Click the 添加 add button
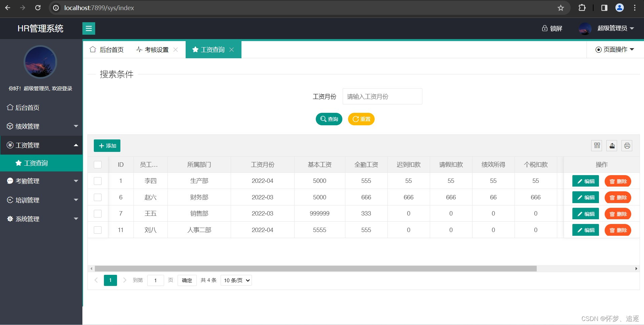 click(x=107, y=145)
